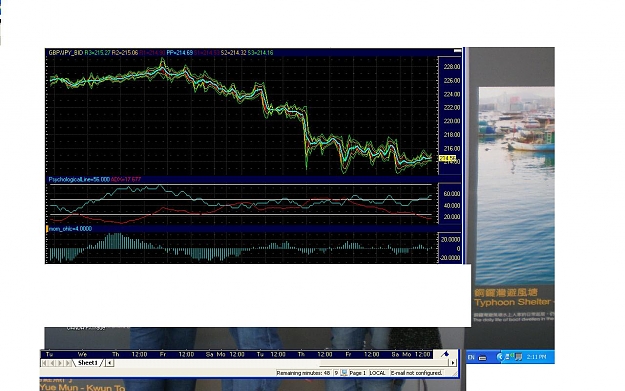Click the mom_ohlc=4.0000 indicator label
Screen dimensions: 625x391
point(71,229)
